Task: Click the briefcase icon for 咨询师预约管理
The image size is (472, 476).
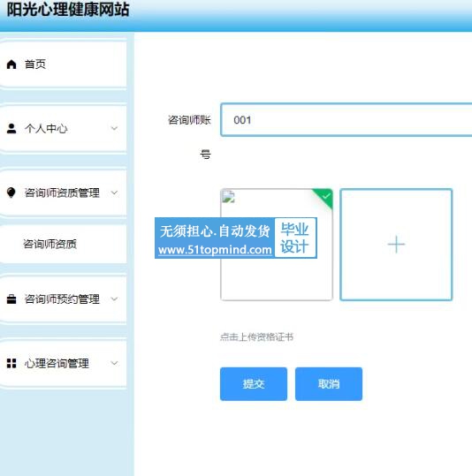Action: point(11,299)
